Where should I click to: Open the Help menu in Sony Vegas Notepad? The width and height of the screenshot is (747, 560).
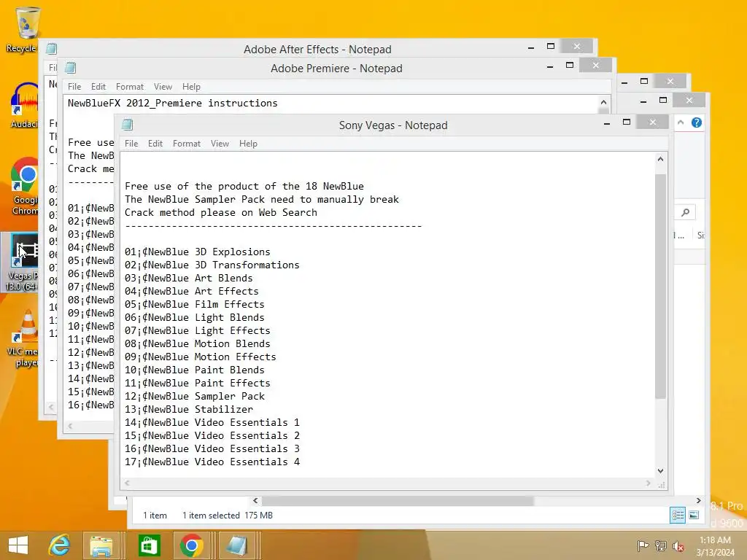(248, 144)
